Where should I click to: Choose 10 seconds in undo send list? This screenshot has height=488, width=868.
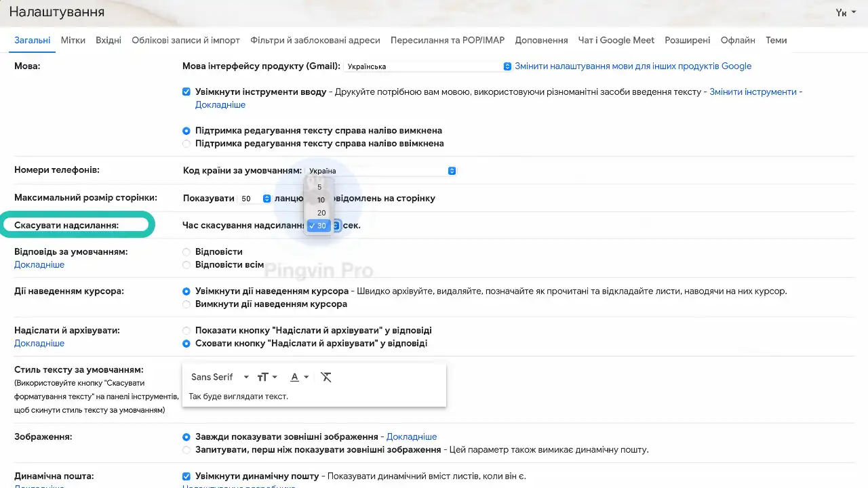(x=319, y=200)
